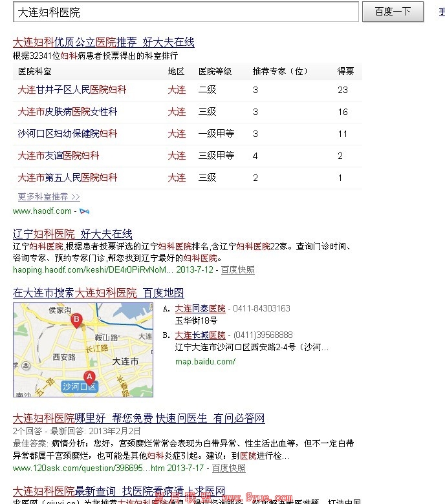Click into the search box containing 大连妇科医院
Screen dimensions: 445x504
pyautogui.click(x=186, y=12)
